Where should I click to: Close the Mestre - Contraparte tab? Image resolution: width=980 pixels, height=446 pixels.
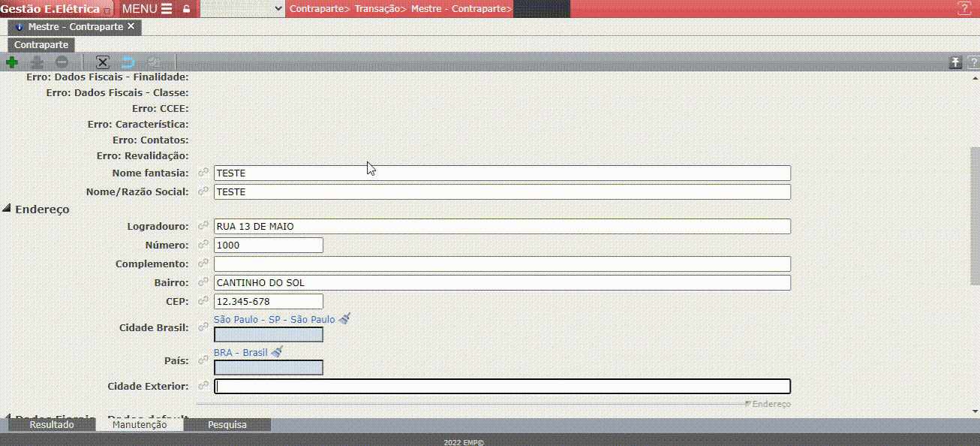(x=131, y=26)
